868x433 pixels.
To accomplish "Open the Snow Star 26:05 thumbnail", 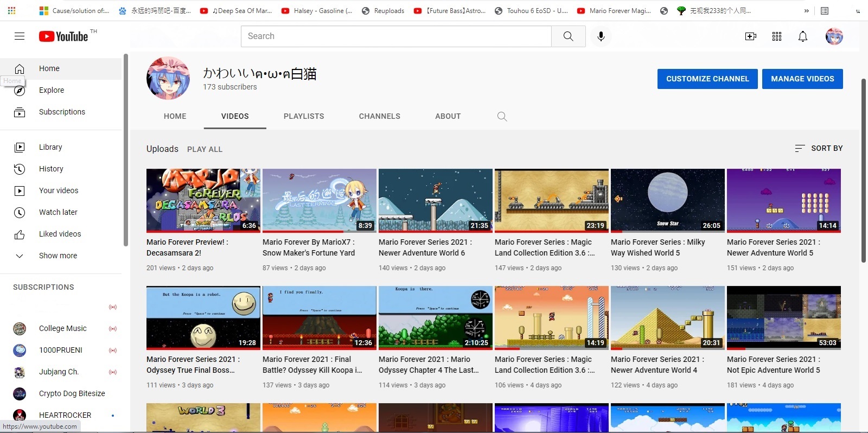I will pos(668,200).
